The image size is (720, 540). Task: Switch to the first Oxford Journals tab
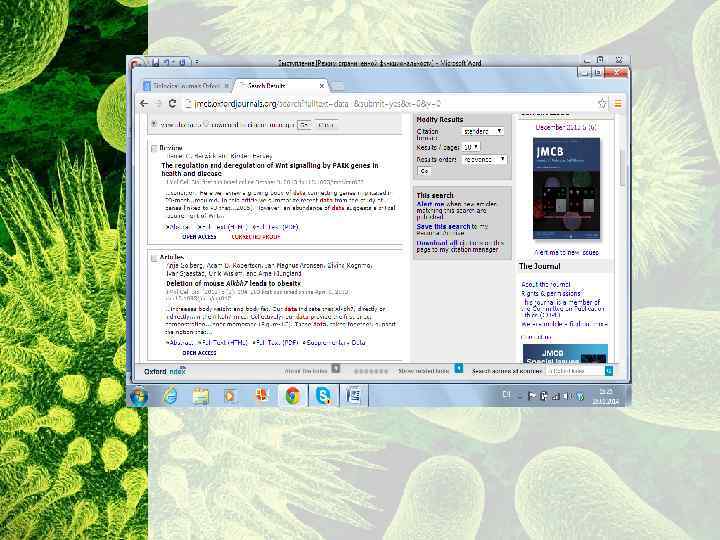click(186, 86)
